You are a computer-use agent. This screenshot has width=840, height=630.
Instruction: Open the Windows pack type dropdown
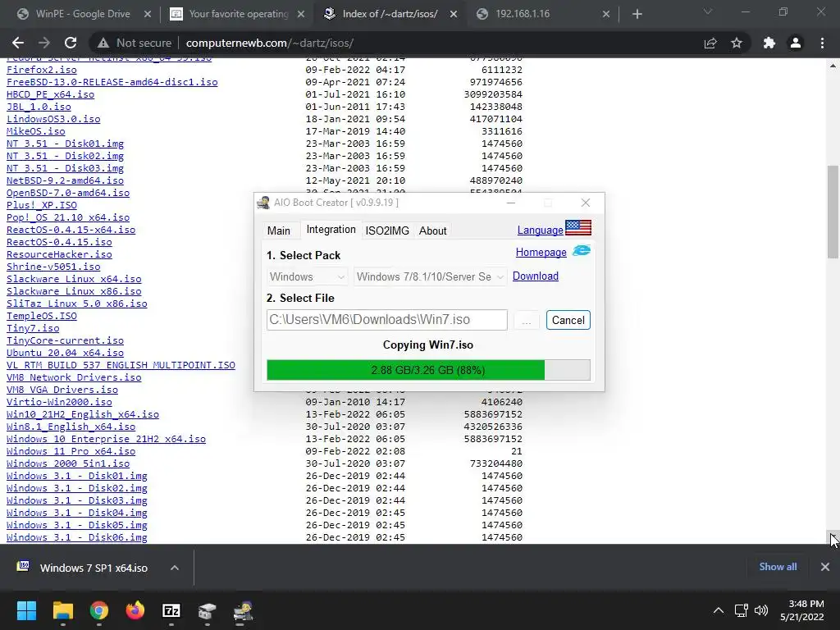[307, 276]
